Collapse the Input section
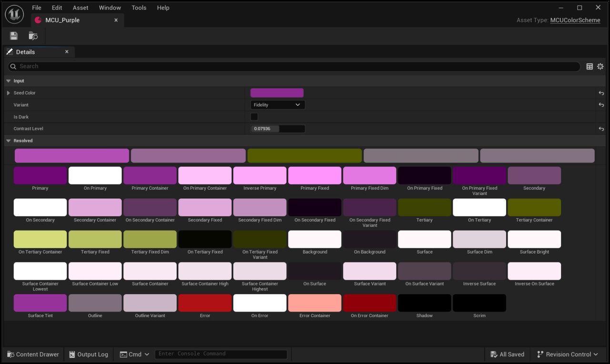The image size is (610, 364). 8,81
